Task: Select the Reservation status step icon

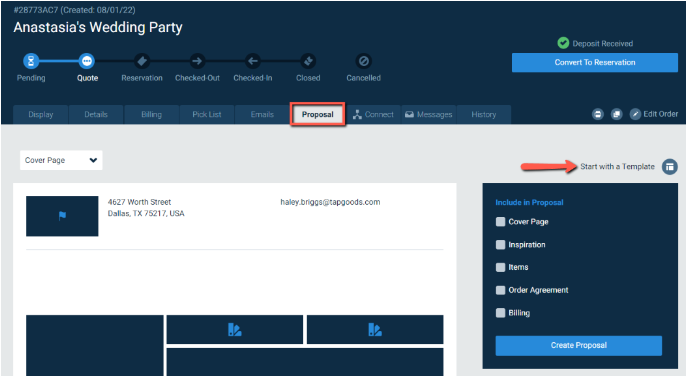Action: click(x=142, y=61)
